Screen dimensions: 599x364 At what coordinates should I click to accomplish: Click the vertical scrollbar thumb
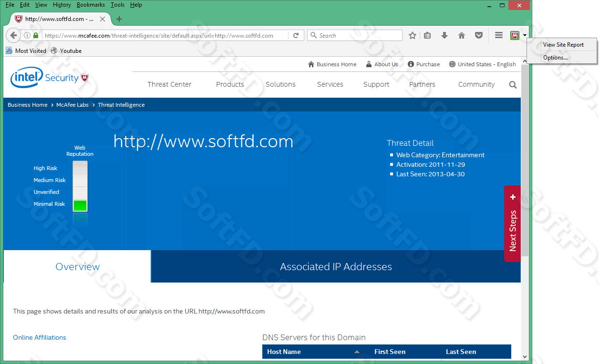point(525,161)
